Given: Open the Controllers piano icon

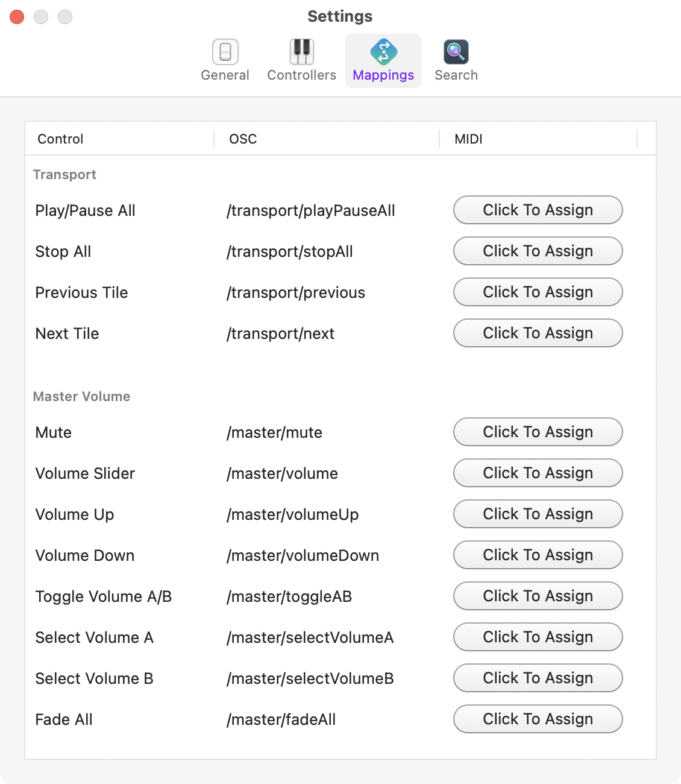Looking at the screenshot, I should pos(302,52).
